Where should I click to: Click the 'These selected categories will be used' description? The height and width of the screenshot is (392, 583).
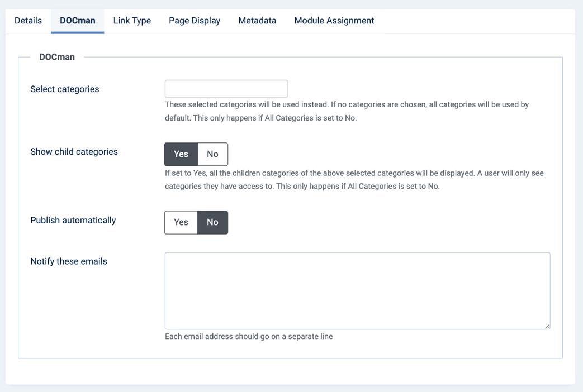(x=347, y=111)
